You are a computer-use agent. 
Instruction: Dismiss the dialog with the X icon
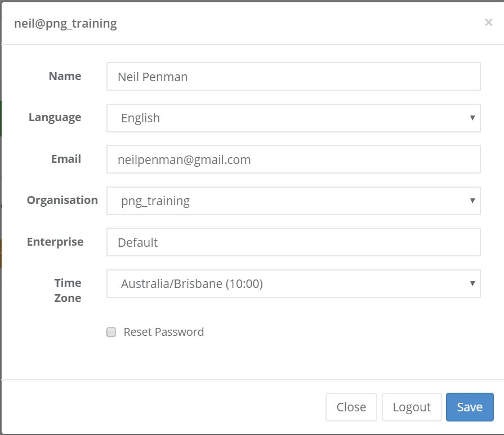[488, 23]
